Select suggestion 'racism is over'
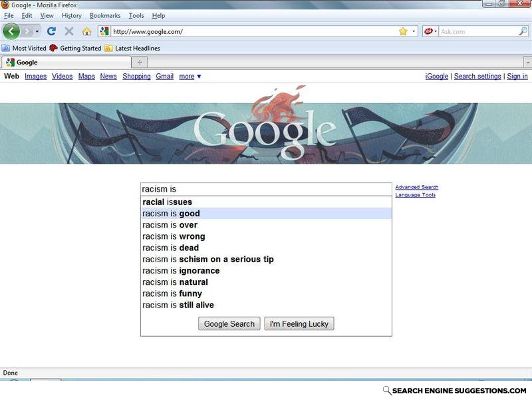Screen dimensions: 532x398 [267, 225]
